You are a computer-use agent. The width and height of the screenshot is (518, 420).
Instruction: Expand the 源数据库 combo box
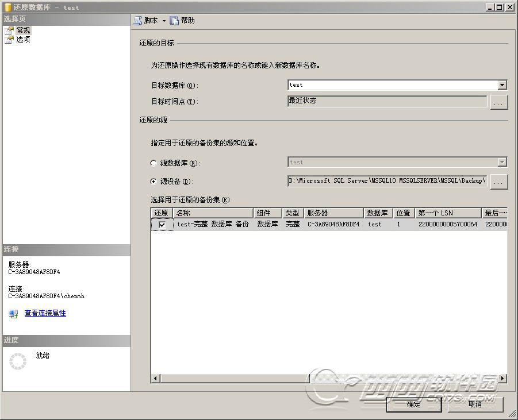click(503, 162)
